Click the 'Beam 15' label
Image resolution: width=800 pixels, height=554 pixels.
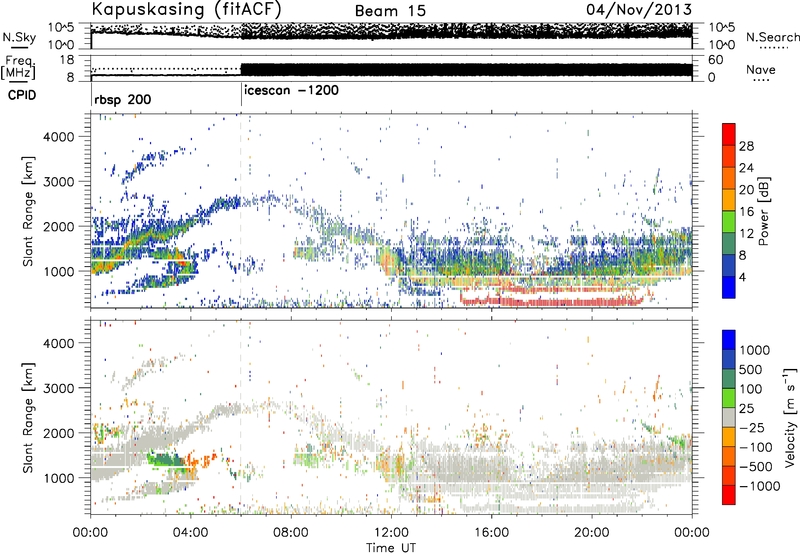390,11
